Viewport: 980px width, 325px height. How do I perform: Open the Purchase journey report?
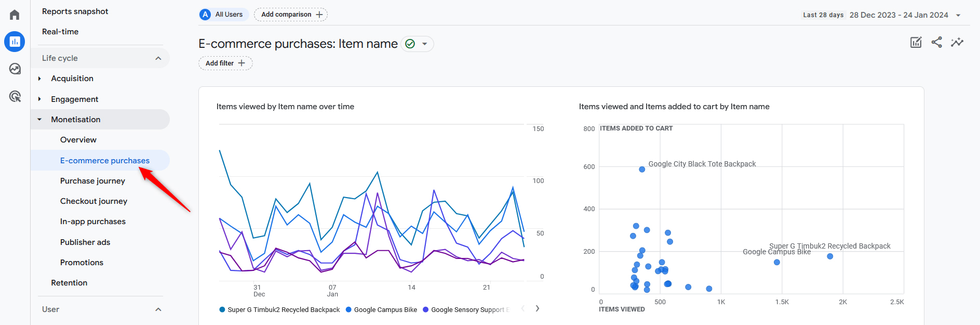(92, 181)
